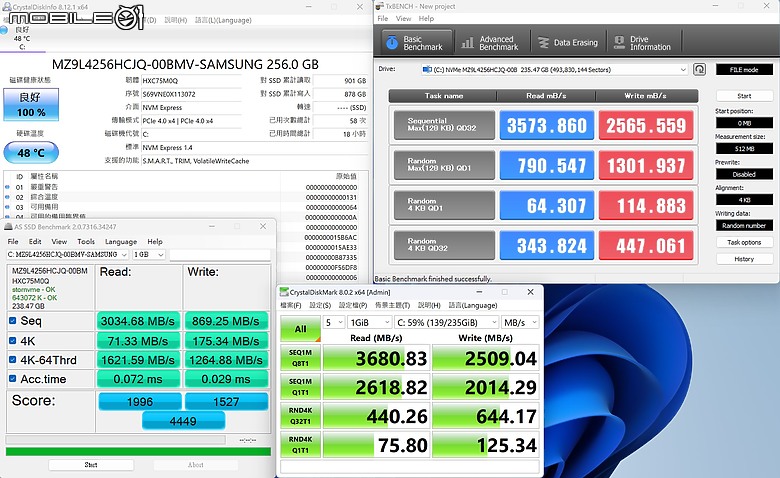Click the total score 4449 in AS SSD
This screenshot has width=780, height=478.
183,421
